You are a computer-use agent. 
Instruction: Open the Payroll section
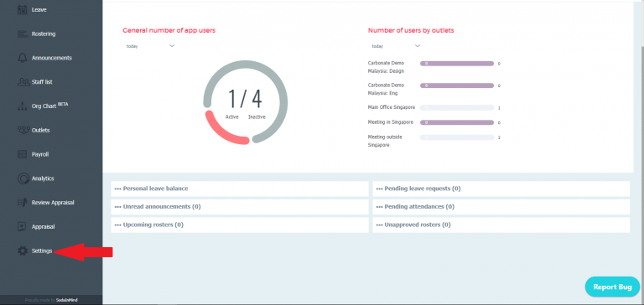(40, 154)
